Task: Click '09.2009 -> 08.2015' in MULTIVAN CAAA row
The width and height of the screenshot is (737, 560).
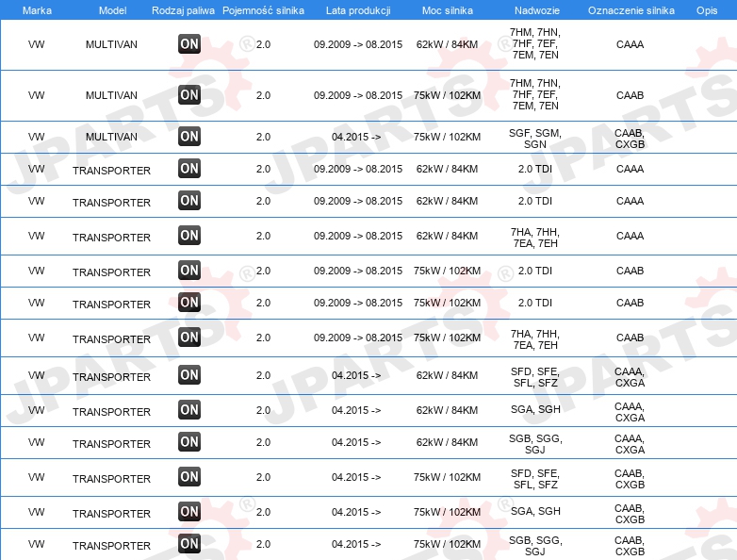Action: [358, 44]
